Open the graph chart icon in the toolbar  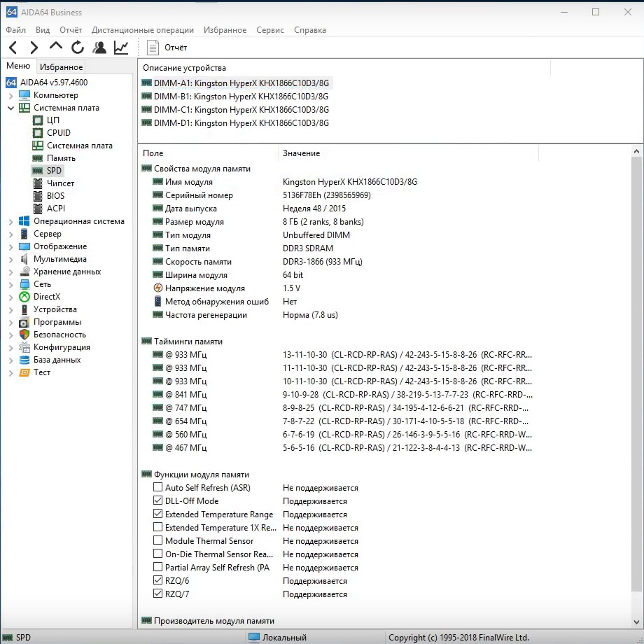121,48
